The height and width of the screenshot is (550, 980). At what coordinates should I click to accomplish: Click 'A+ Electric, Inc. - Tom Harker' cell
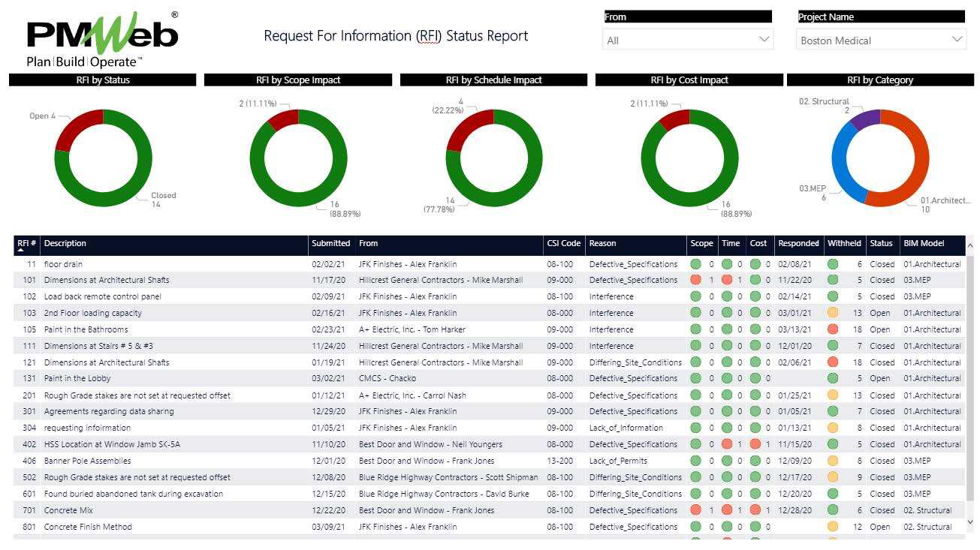[412, 329]
